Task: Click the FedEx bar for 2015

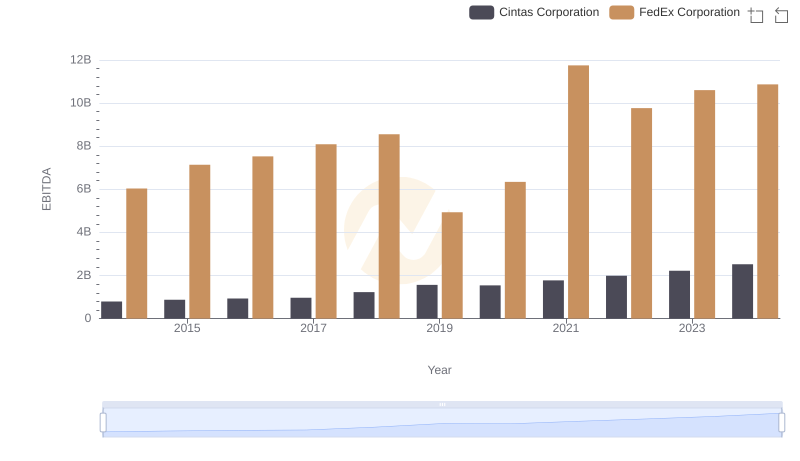Action: (199, 242)
